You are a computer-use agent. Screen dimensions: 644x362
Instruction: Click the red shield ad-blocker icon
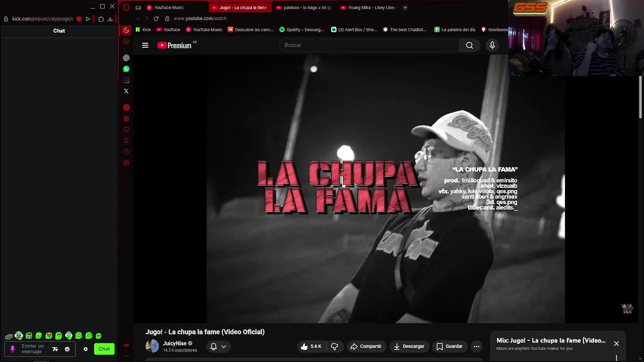(79, 19)
